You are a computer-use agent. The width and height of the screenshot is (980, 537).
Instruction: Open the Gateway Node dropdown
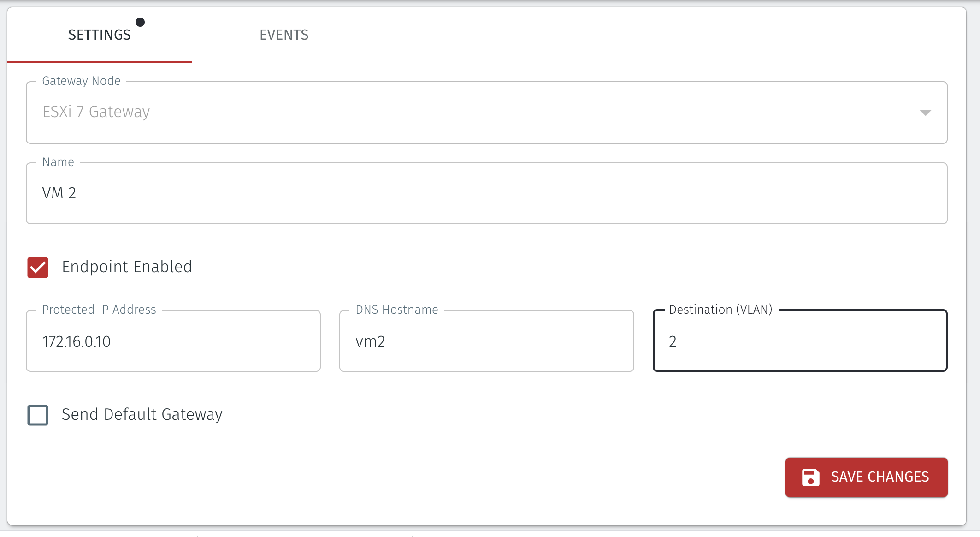pyautogui.click(x=487, y=113)
